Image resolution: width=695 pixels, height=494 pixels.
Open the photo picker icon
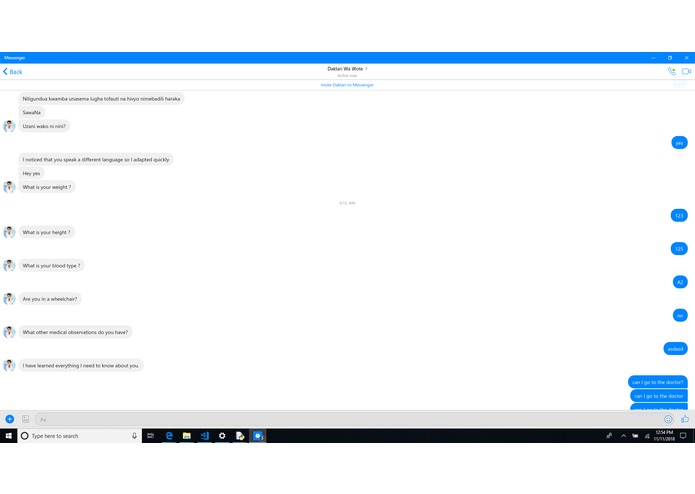click(26, 419)
